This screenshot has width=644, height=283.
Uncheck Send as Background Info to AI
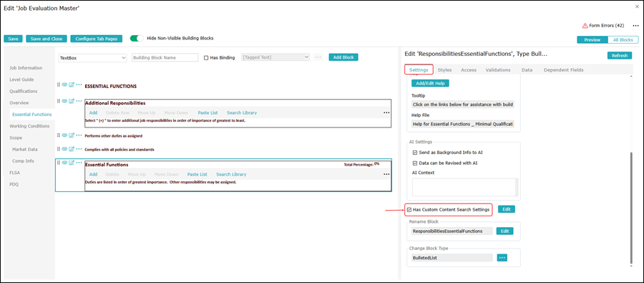click(415, 152)
